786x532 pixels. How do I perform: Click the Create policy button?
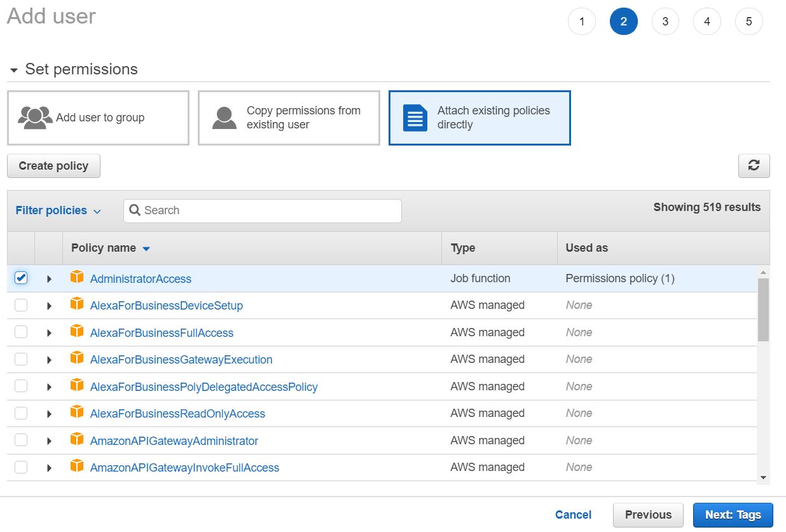[53, 166]
